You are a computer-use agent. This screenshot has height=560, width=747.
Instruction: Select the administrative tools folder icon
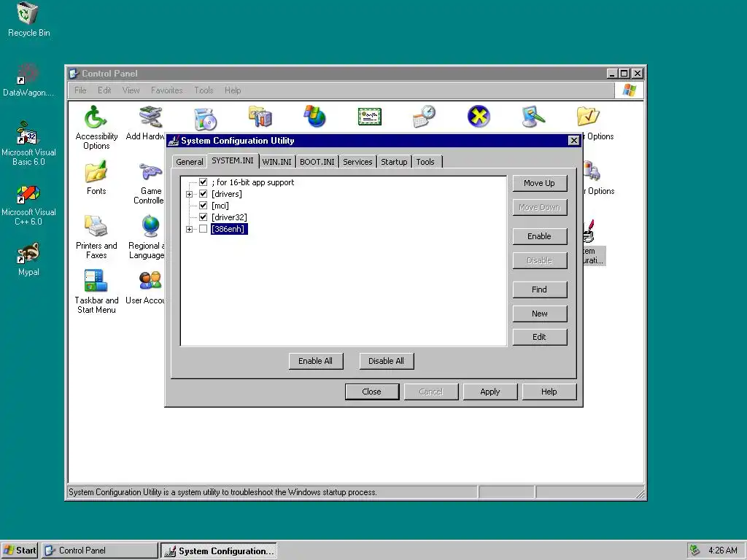[260, 117]
